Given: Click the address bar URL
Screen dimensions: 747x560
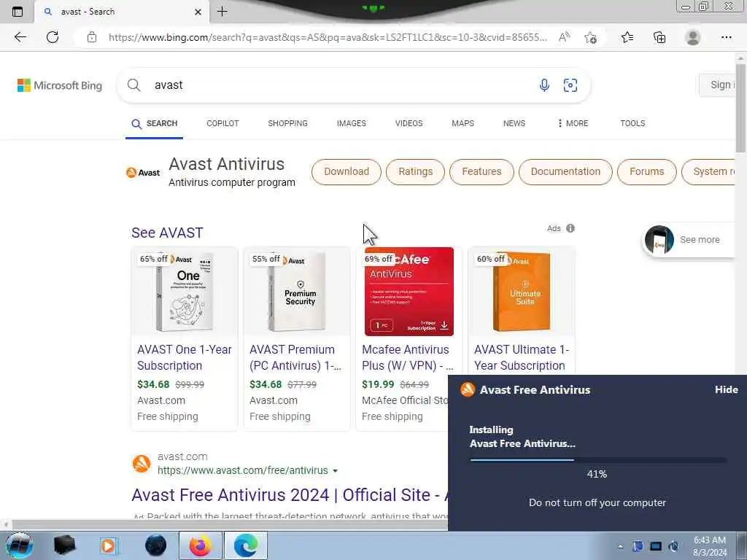Looking at the screenshot, I should (328, 37).
